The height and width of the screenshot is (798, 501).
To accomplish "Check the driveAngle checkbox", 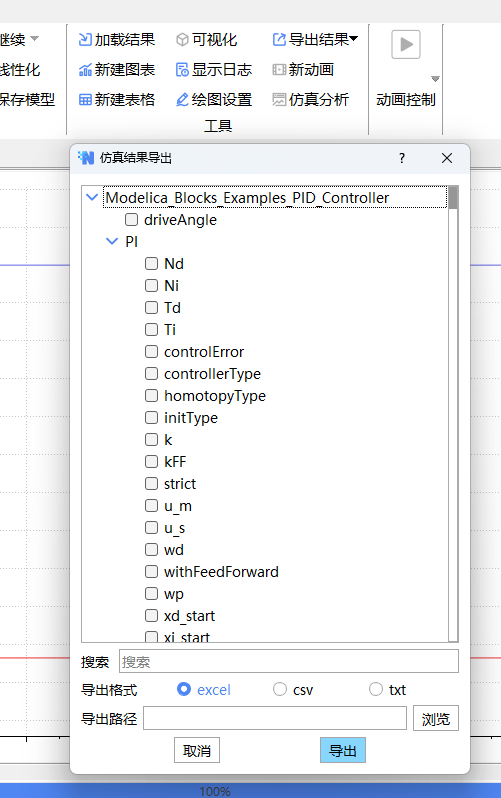I will click(131, 219).
